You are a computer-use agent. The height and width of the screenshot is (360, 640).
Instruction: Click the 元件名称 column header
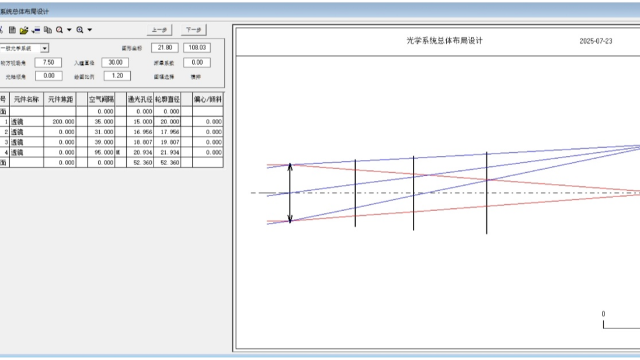[27, 99]
